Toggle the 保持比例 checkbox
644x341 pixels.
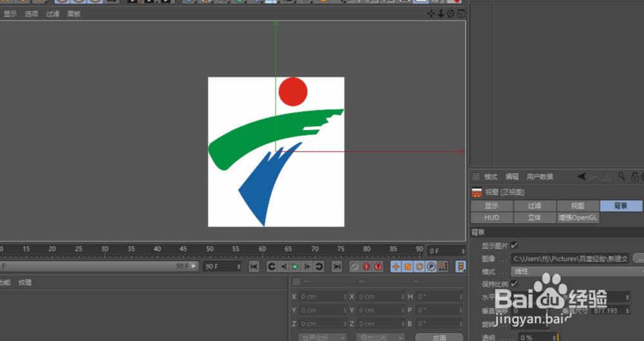(514, 284)
